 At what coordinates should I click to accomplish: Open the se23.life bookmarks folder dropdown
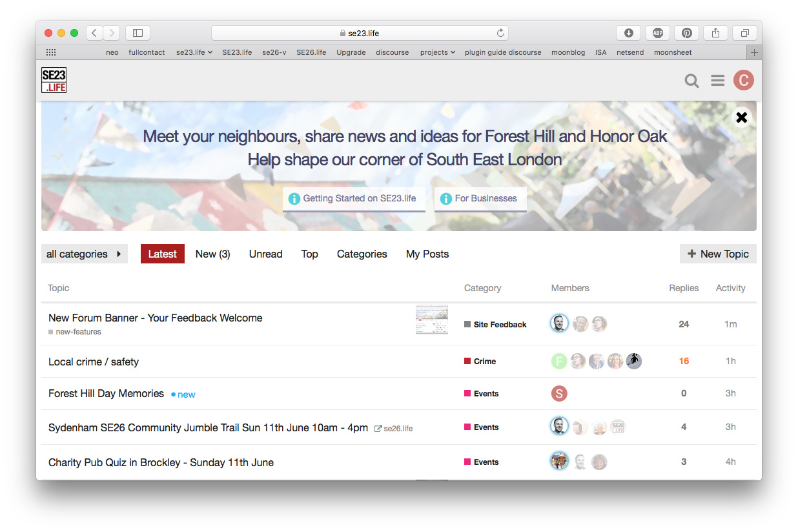point(194,52)
